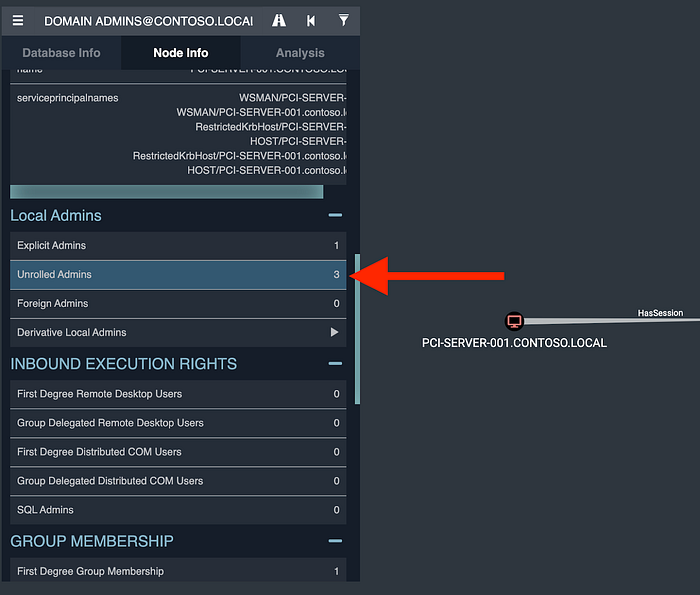The height and width of the screenshot is (595, 700).
Task: Click the vertical scrollbar of the node panel
Action: [357, 329]
